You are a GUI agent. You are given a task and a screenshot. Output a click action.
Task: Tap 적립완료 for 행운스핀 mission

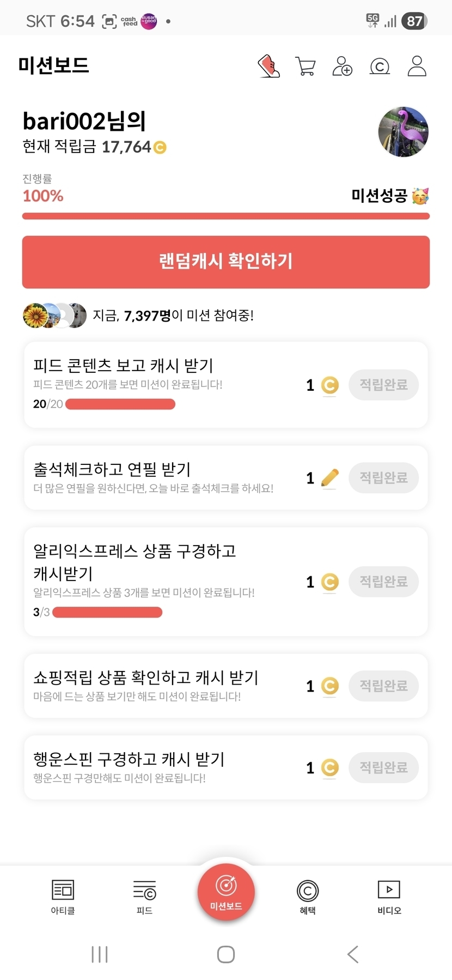click(x=383, y=767)
